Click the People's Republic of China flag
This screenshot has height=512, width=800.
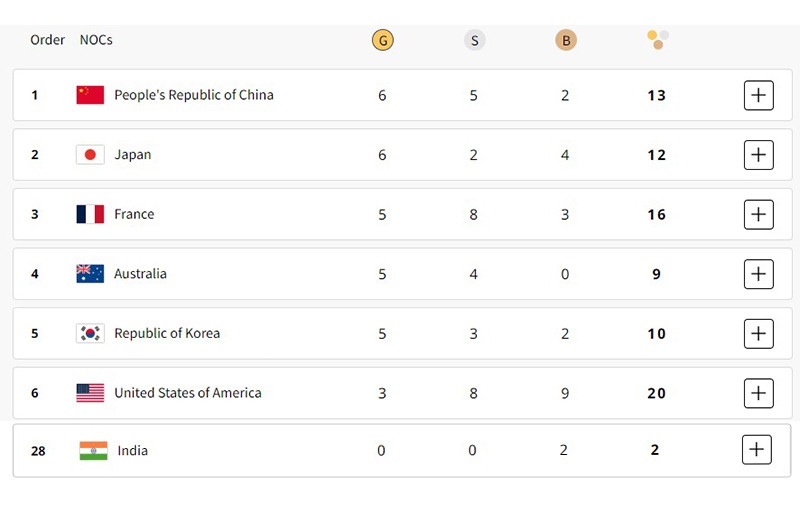(90, 95)
